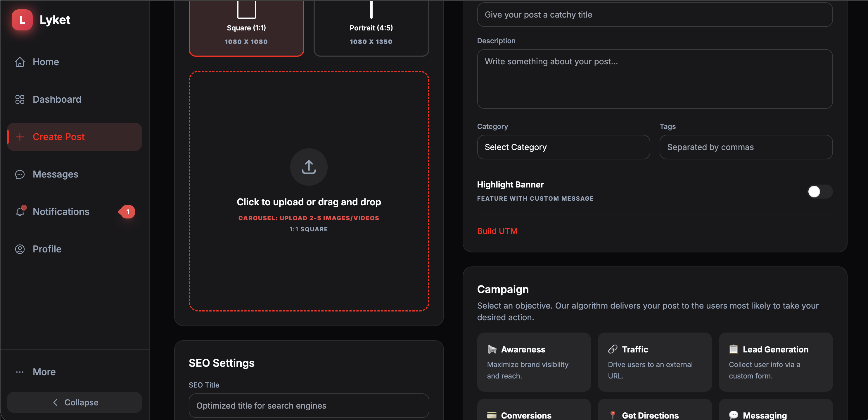Click 'Maximize brand visibility and reach.' text
The image size is (868, 420).
(x=527, y=371)
